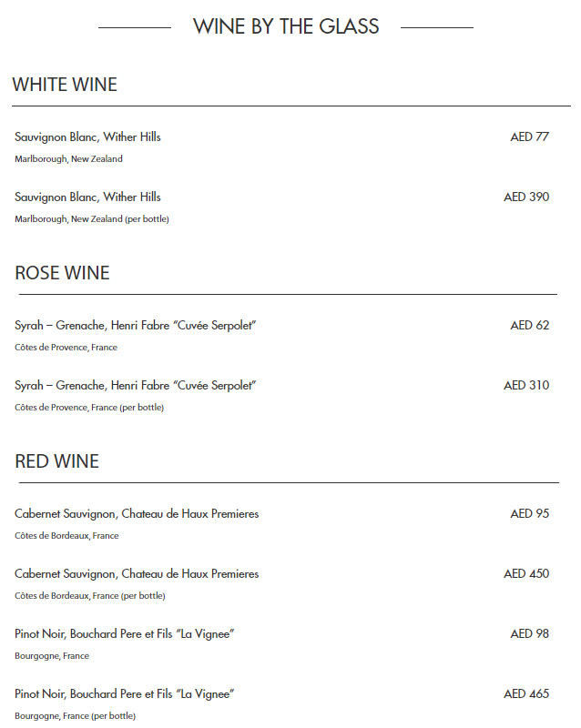Click the AED 310 price
The image size is (581, 728).
[526, 386]
